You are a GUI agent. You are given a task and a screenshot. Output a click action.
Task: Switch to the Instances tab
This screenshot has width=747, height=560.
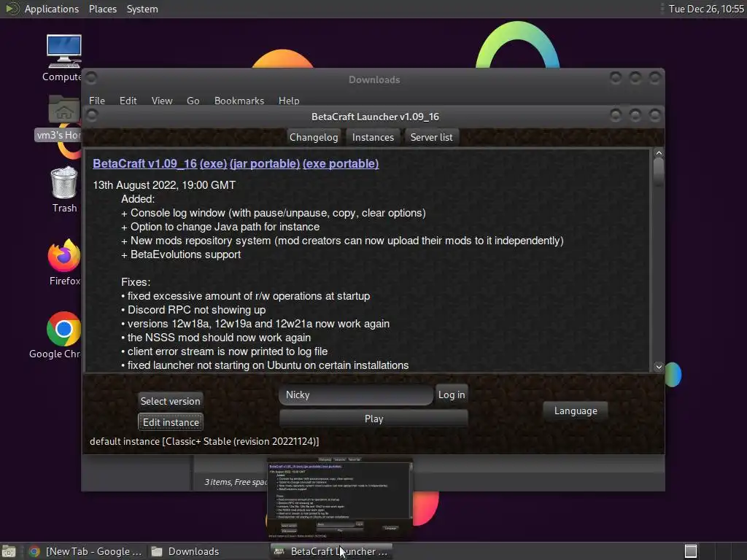(x=373, y=137)
